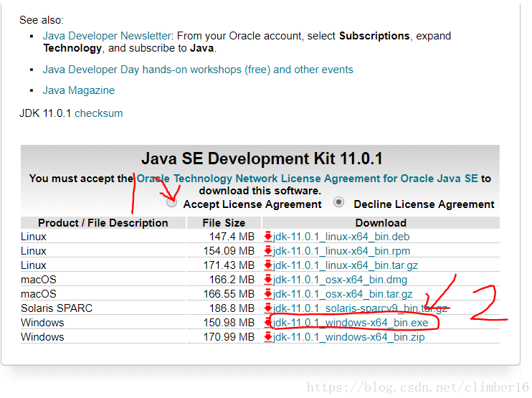
Task: Click download arrow icon for osx-x64_bin.tar.gz
Action: (x=268, y=293)
